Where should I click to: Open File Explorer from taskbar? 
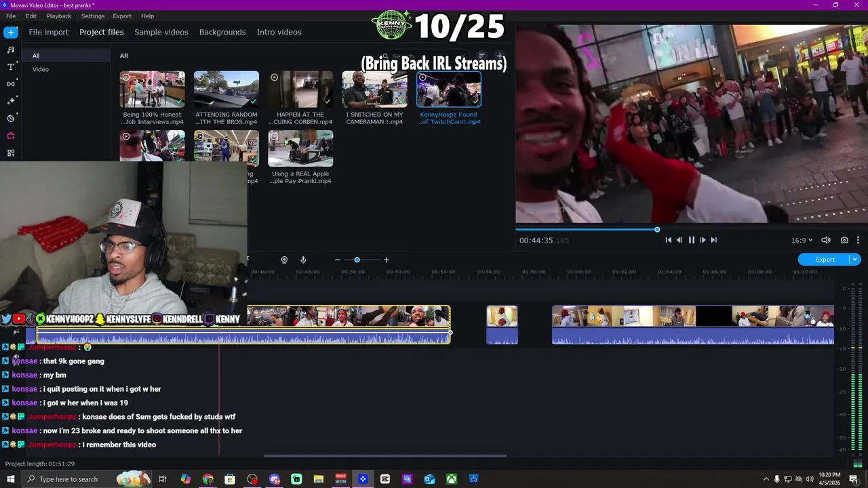tap(319, 479)
